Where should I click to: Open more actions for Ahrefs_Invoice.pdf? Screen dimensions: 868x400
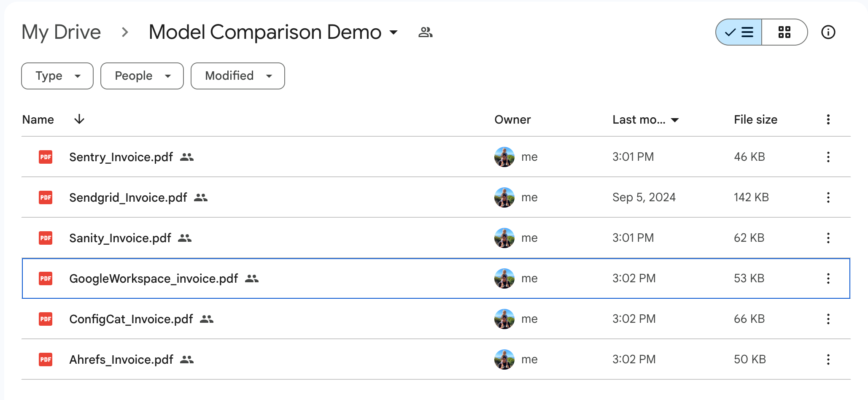pos(828,359)
